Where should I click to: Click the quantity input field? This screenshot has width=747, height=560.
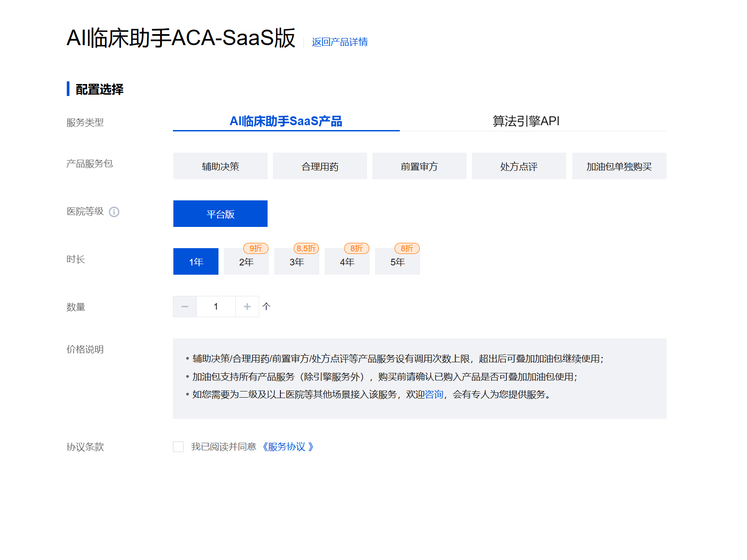(216, 307)
